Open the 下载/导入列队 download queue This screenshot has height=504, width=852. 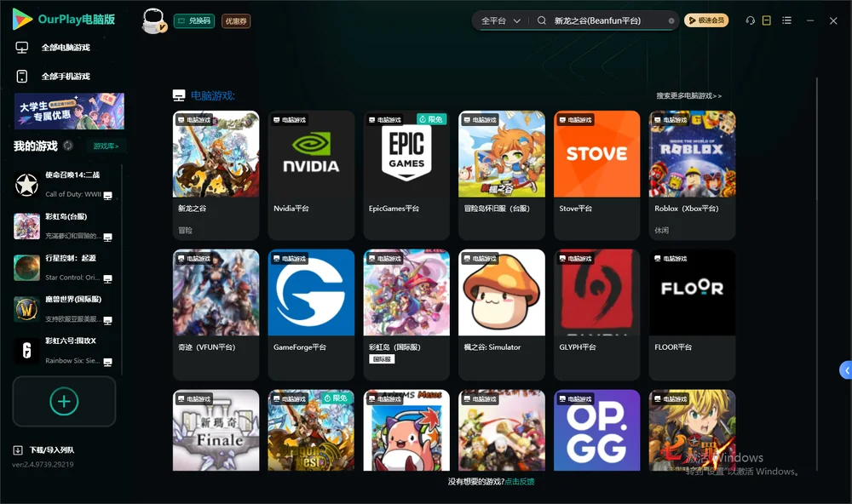[44, 450]
